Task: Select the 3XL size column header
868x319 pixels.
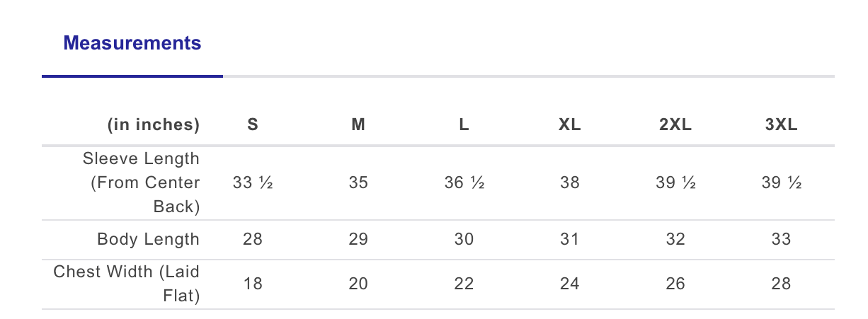Action: pos(781,125)
